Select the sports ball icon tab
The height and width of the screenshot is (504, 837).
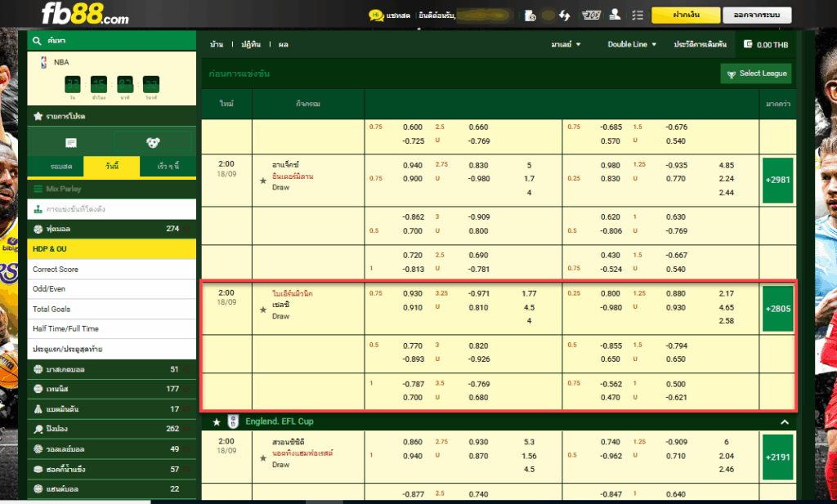pyautogui.click(x=153, y=142)
